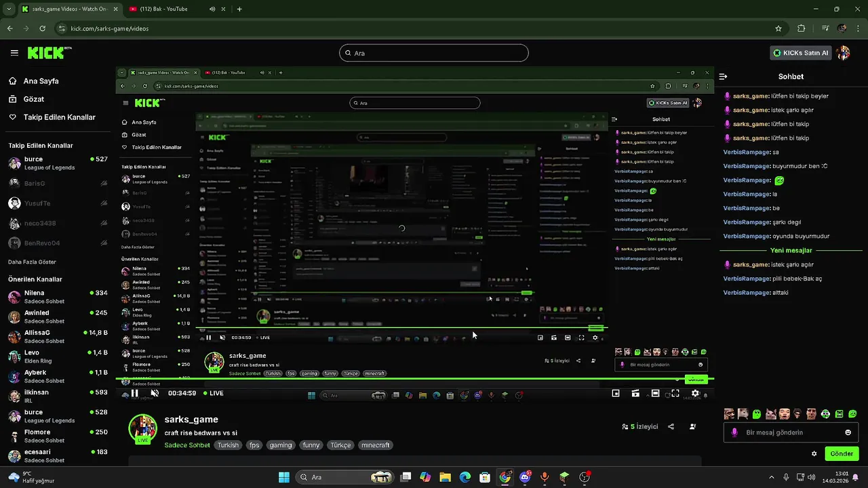Viewport: 868px width, 488px height.
Task: Click the Bir mesaj gönderin chat input
Action: tap(790, 432)
